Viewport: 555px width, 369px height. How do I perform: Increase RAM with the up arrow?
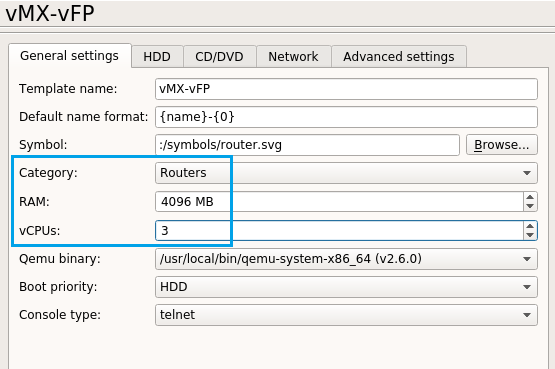click(530, 197)
